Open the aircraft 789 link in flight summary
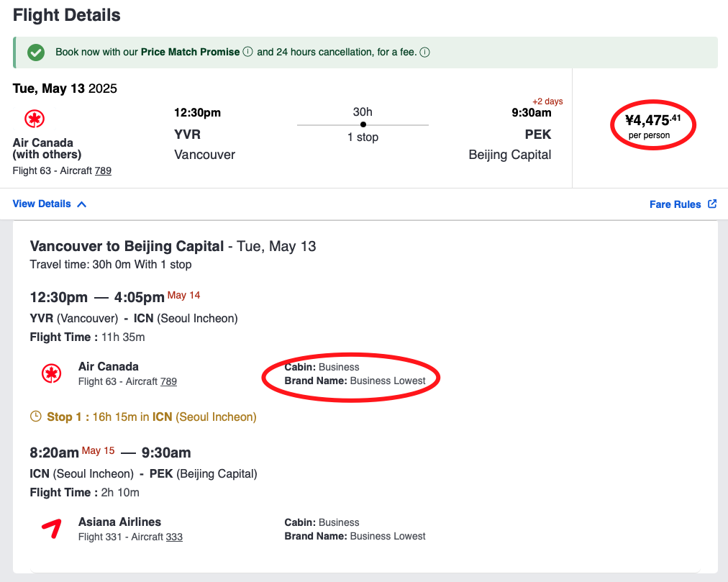The width and height of the screenshot is (728, 582). [103, 170]
